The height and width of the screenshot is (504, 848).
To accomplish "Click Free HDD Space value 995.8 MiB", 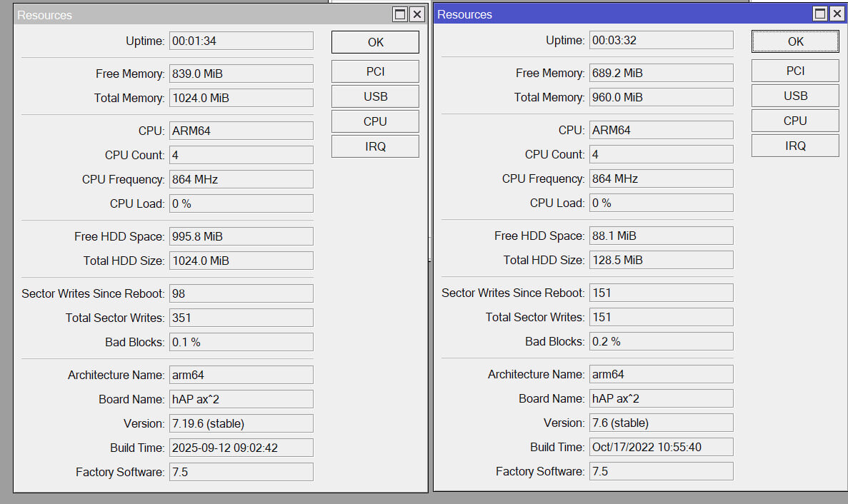I will tap(241, 236).
